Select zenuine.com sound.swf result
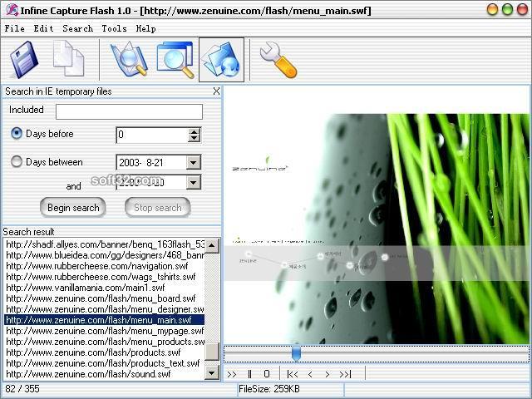The image size is (532, 399). pos(105,374)
